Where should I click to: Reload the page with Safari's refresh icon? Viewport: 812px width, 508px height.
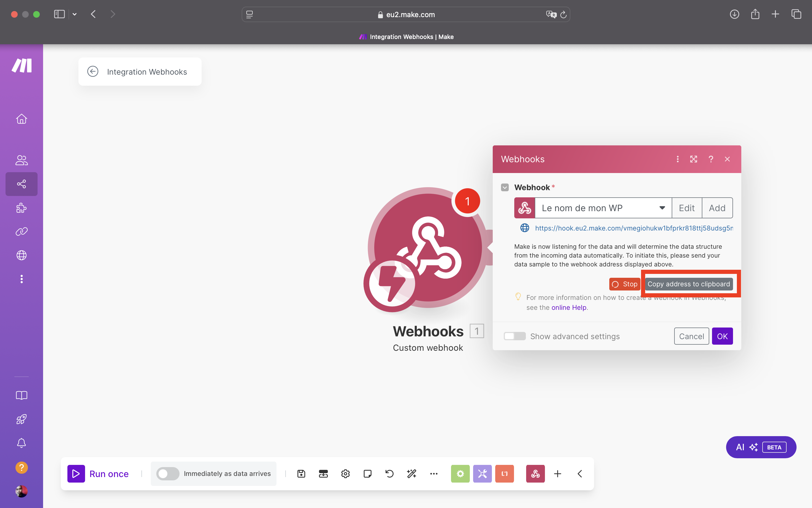pyautogui.click(x=564, y=14)
